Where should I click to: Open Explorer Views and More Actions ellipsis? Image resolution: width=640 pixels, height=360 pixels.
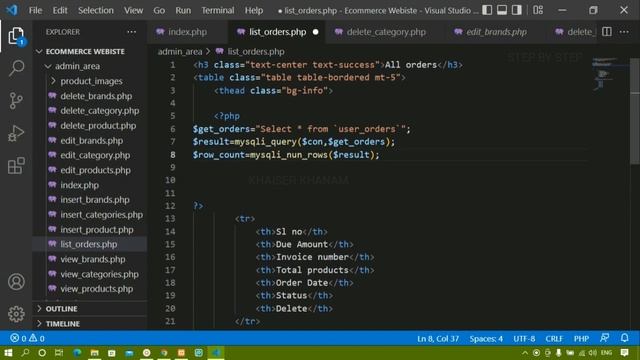click(131, 32)
